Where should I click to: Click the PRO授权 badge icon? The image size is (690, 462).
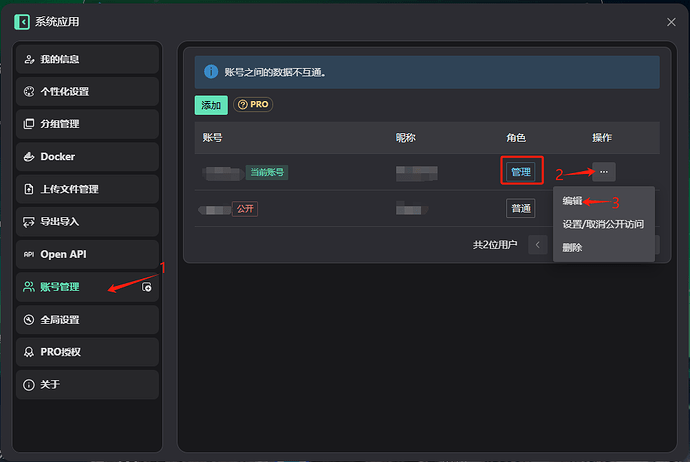29,352
